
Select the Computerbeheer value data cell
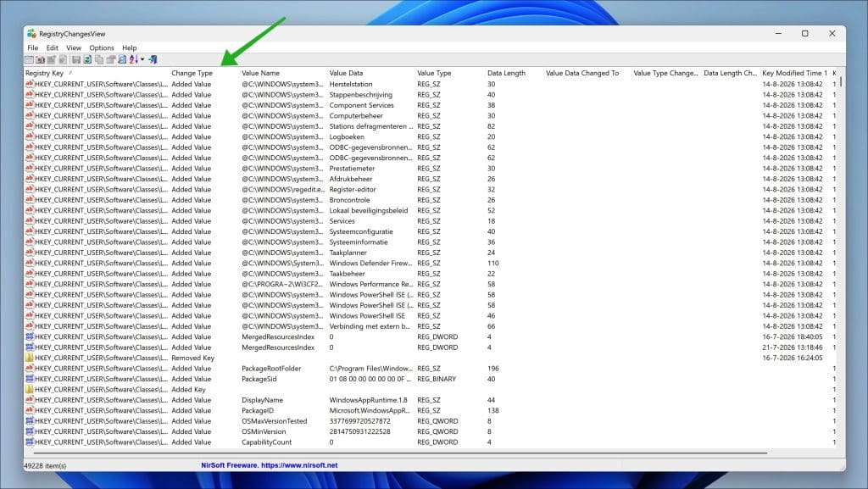point(356,115)
